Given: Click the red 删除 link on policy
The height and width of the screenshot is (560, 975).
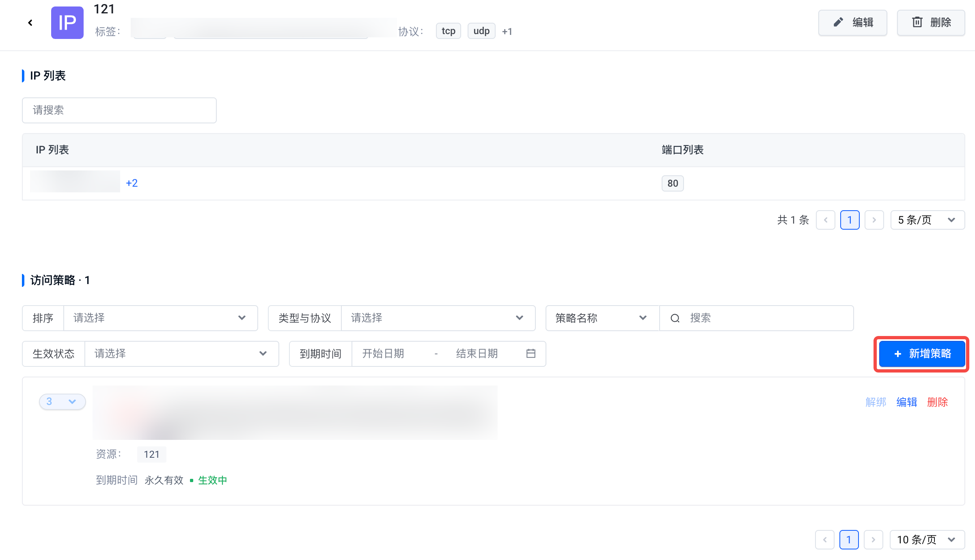Looking at the screenshot, I should coord(937,402).
